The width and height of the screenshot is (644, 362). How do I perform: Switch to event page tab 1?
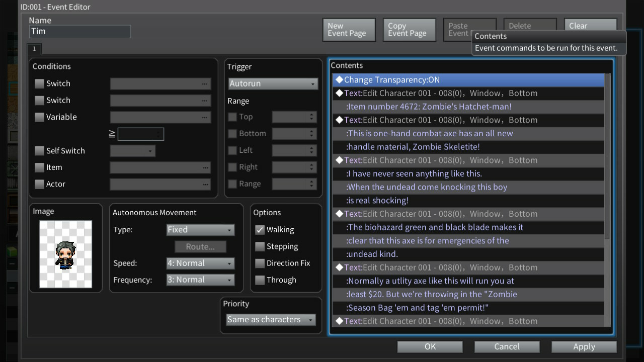pyautogui.click(x=34, y=49)
